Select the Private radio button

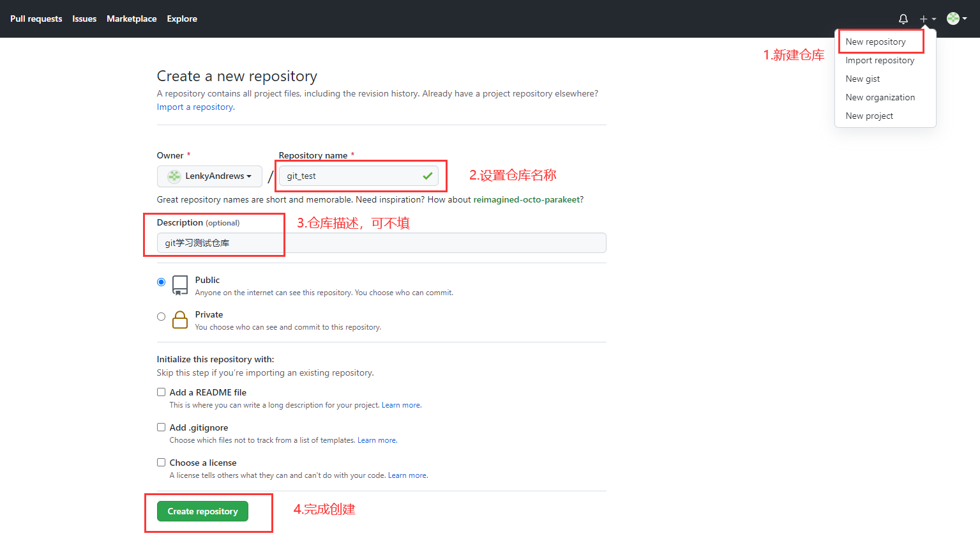(161, 316)
